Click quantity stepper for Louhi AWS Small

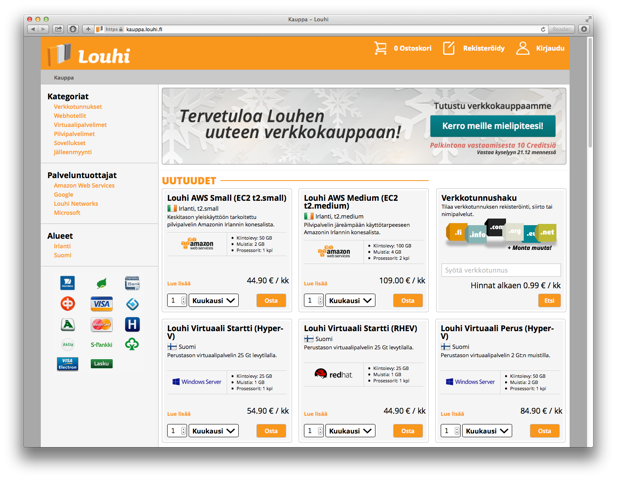183,301
